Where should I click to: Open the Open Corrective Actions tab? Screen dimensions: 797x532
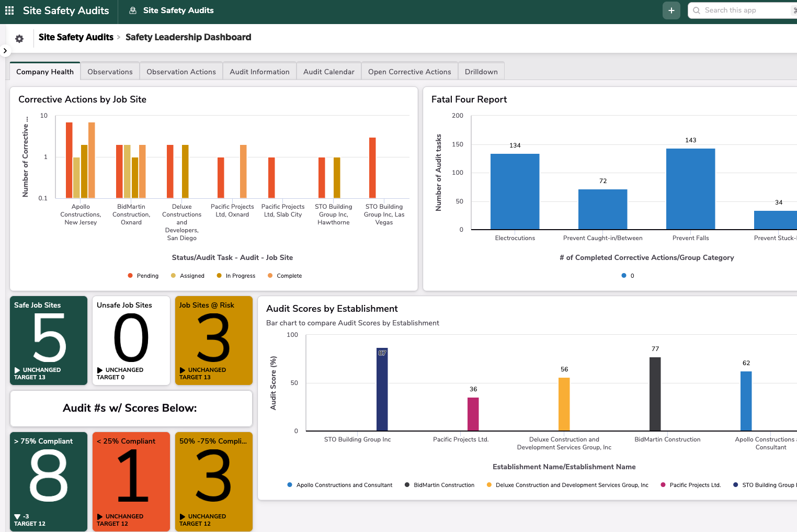pyautogui.click(x=409, y=71)
